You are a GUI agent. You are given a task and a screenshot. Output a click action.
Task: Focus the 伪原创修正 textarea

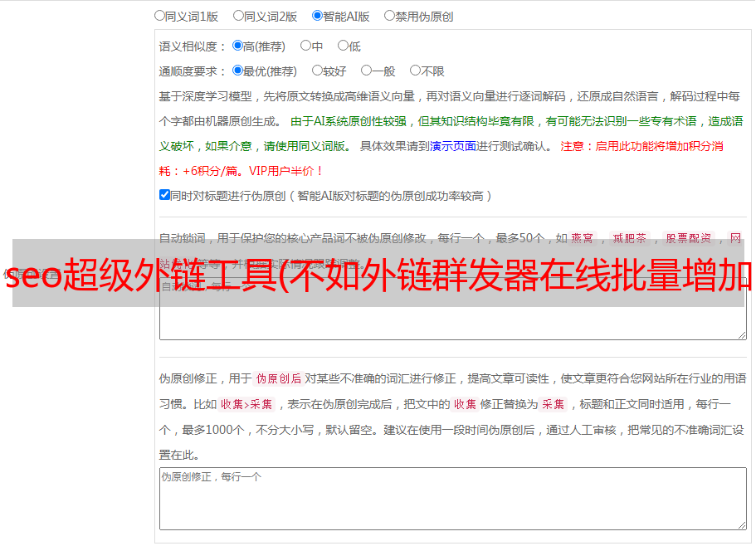pyautogui.click(x=453, y=499)
